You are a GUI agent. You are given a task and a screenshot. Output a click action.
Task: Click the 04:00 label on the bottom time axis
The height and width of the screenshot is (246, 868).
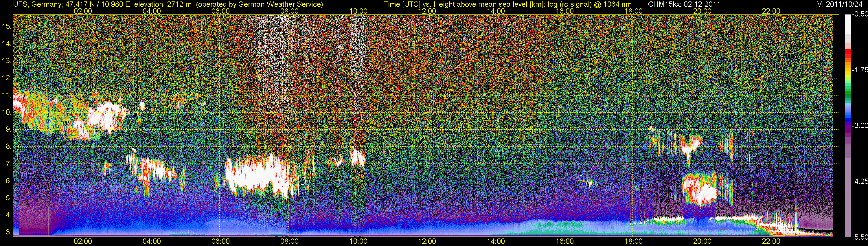pos(152,241)
